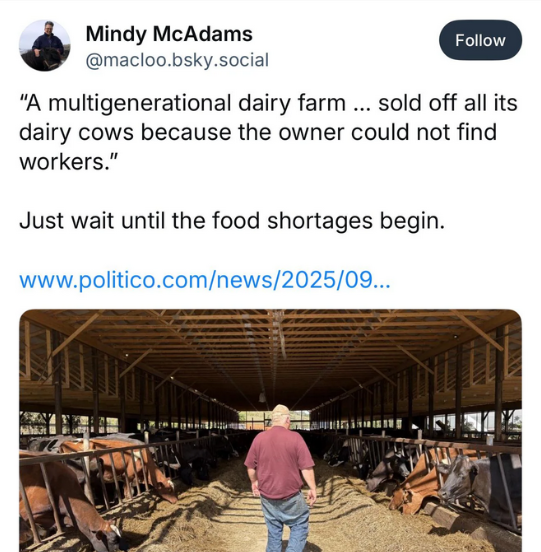Select the Mindy McAdams display name
The image size is (541, 552).
point(169,34)
